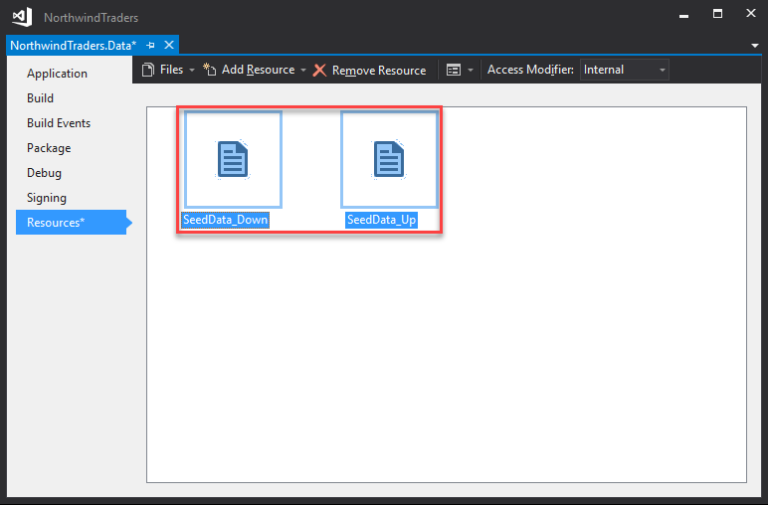This screenshot has height=505, width=768.
Task: Select the SeedData_Up file icon
Action: pos(388,160)
